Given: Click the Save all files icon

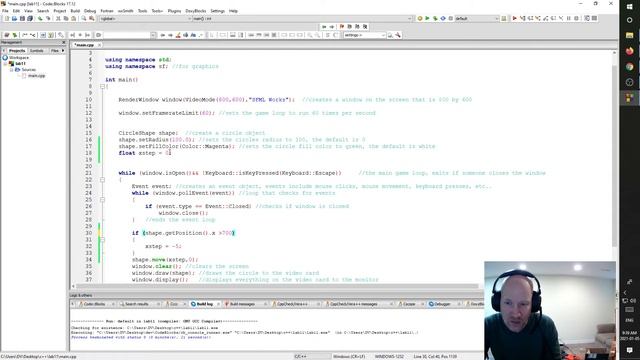Looking at the screenshot, I should pos(30,19).
